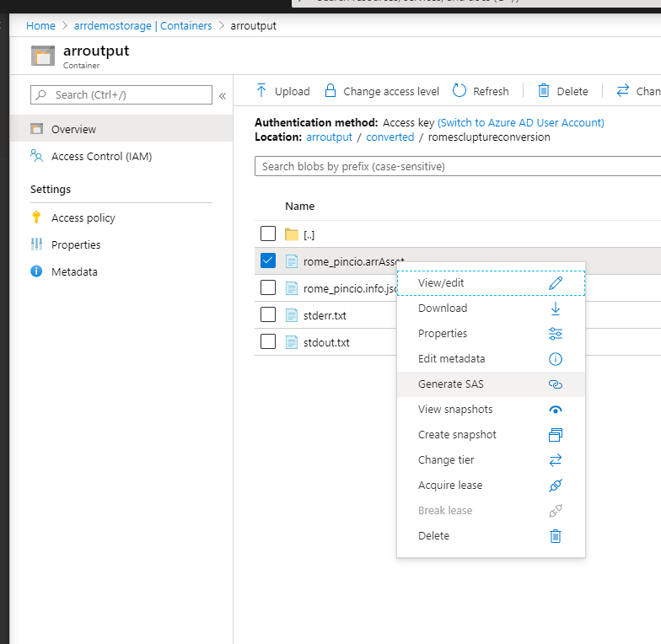Choose Download from context menu
Viewport: 661px width, 644px height.
(491, 309)
